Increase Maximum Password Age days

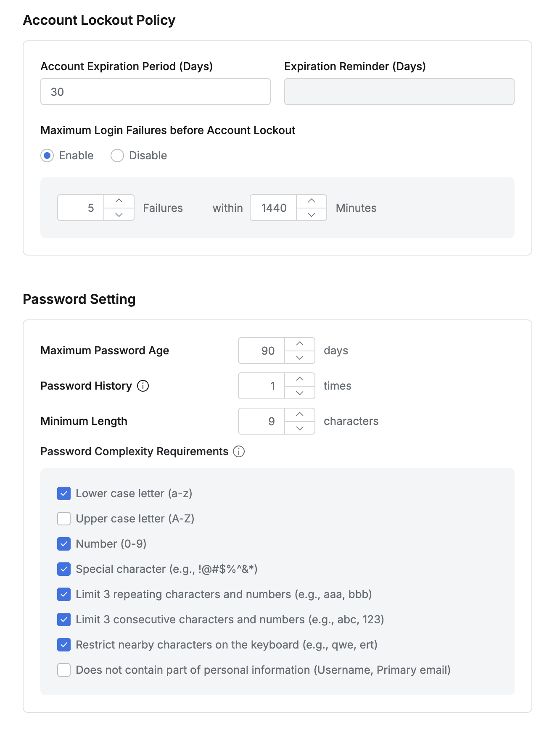coord(300,344)
